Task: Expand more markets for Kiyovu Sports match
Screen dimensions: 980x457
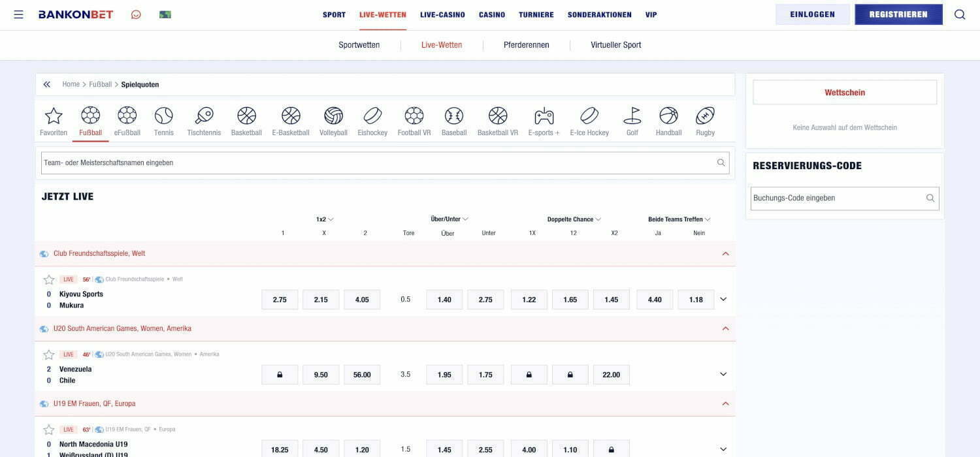Action: click(723, 299)
